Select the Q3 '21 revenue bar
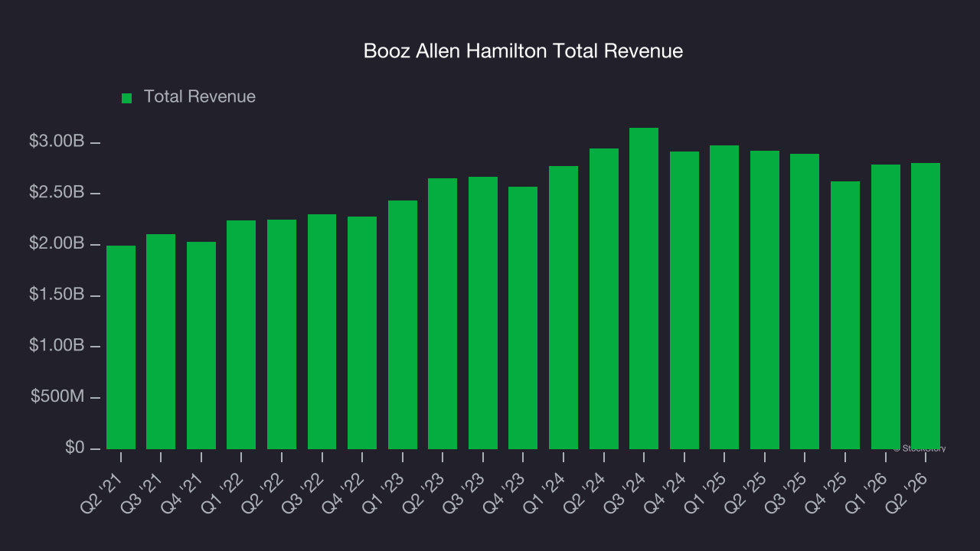This screenshot has height=551, width=980. pos(161,341)
